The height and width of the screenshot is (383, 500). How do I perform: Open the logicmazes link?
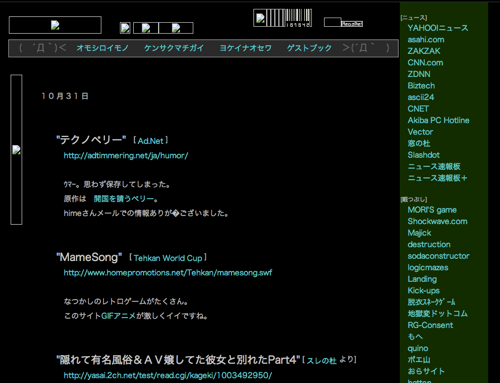(x=428, y=268)
